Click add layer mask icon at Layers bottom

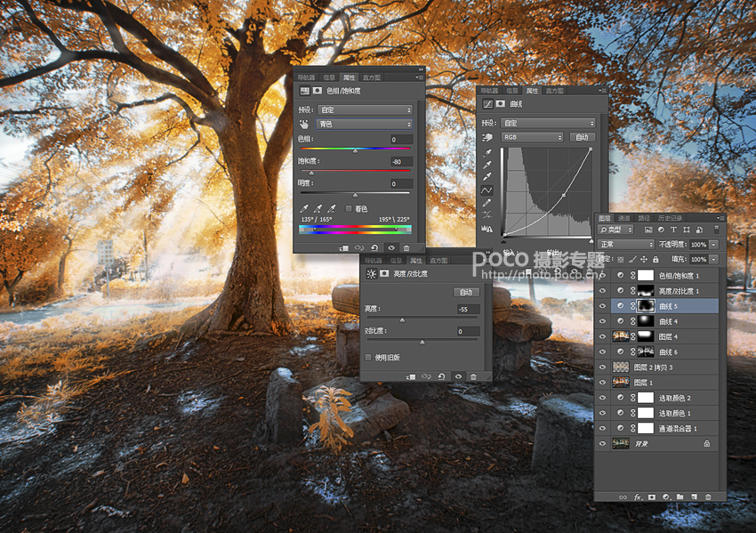click(x=652, y=497)
